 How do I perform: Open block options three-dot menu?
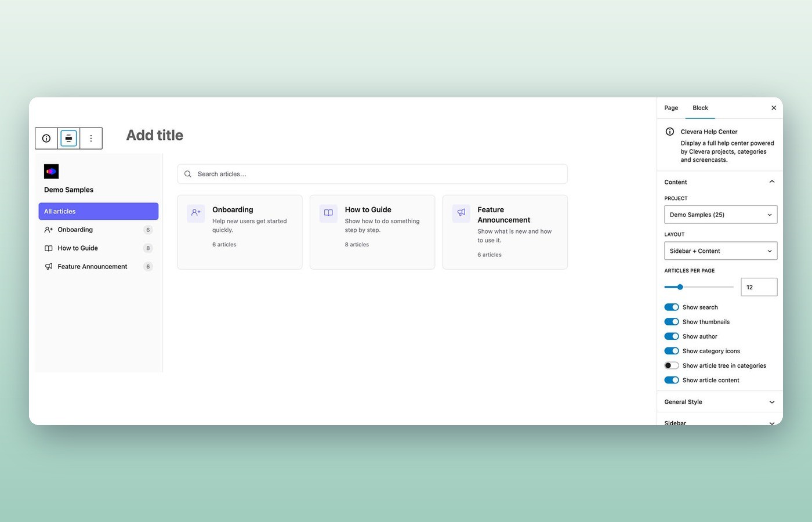click(x=91, y=139)
